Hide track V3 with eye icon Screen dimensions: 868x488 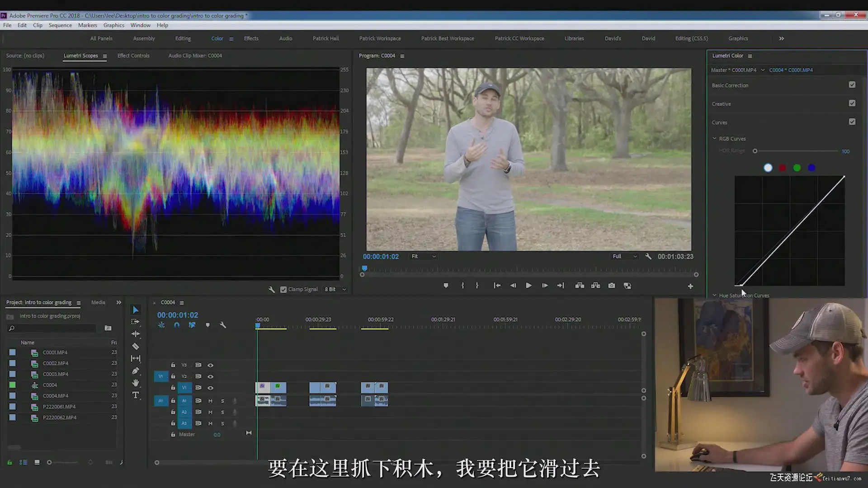coord(210,365)
